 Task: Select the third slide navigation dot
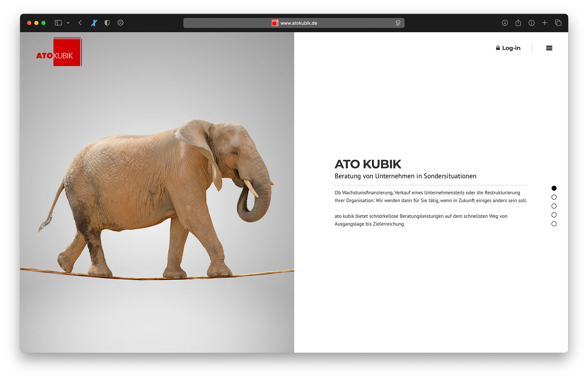[554, 206]
